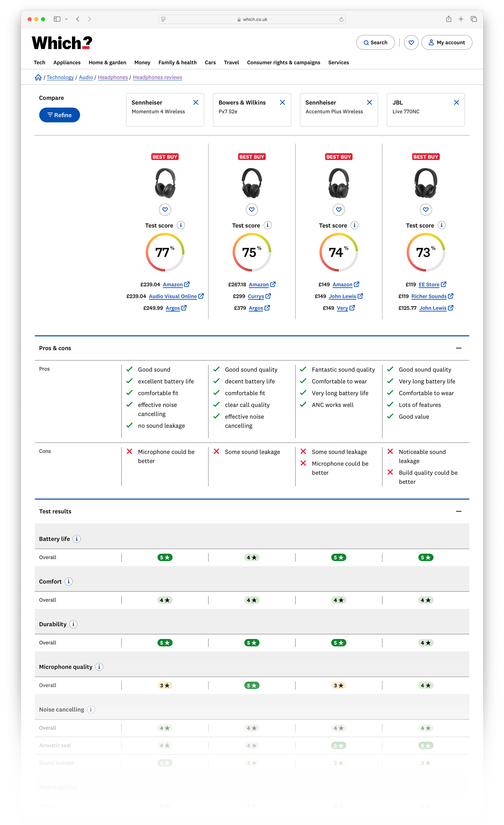The image size is (504, 825).
Task: Open a new Safari tab
Action: 461,19
